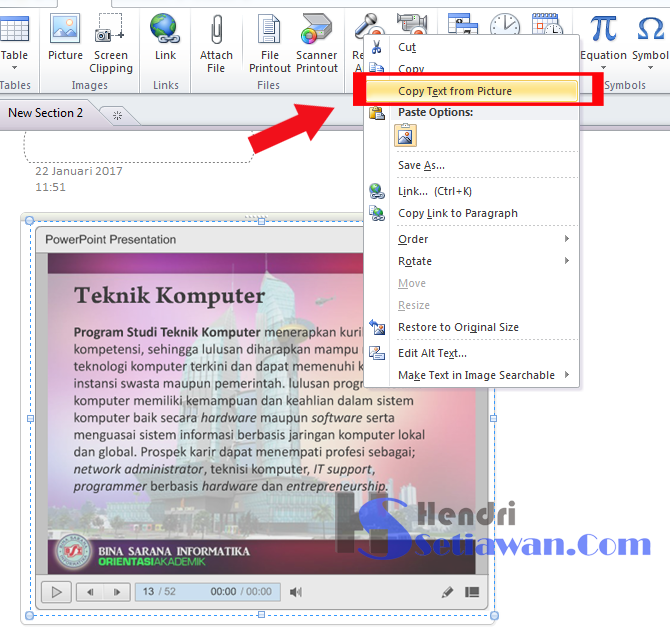
Task: Expand the Rotate submenu
Action: click(472, 261)
